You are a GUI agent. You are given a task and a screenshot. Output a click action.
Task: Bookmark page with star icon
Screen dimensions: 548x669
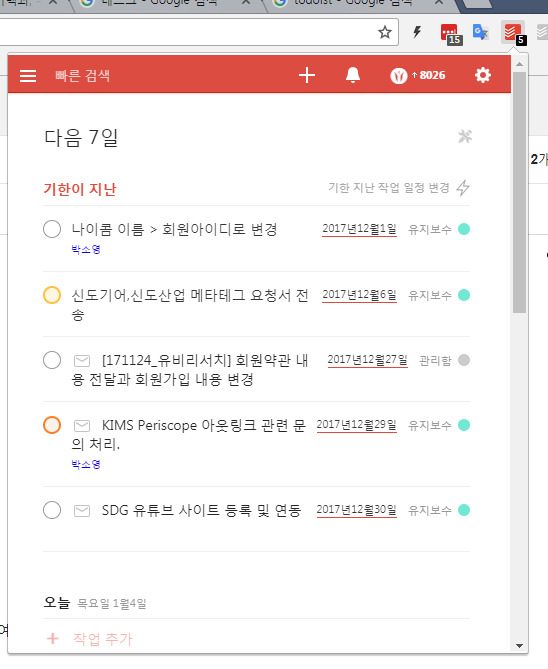pyautogui.click(x=385, y=32)
